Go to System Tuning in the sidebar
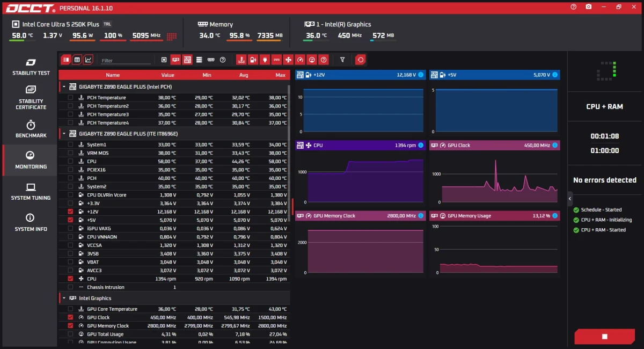This screenshot has height=349, width=644. click(31, 191)
